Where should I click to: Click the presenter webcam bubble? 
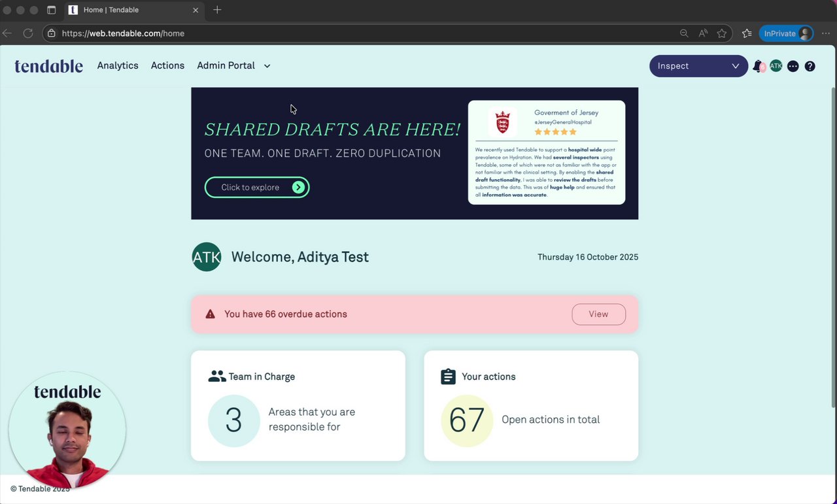point(67,430)
